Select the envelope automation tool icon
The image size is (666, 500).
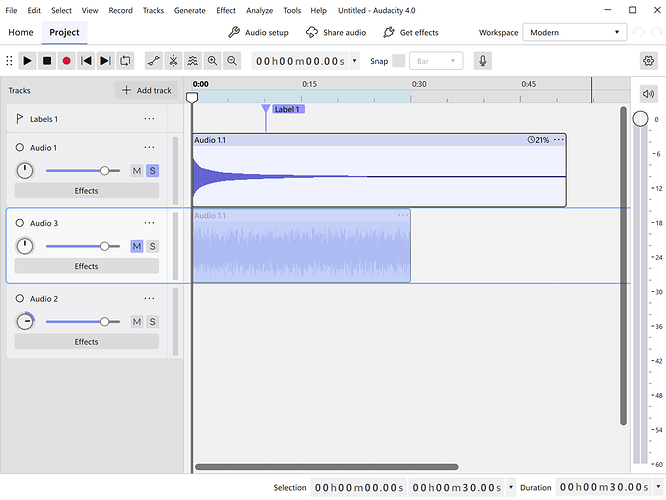[x=154, y=61]
